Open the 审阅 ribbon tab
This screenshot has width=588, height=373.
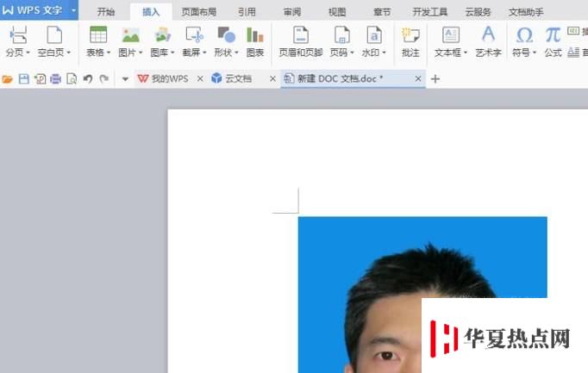(x=291, y=12)
